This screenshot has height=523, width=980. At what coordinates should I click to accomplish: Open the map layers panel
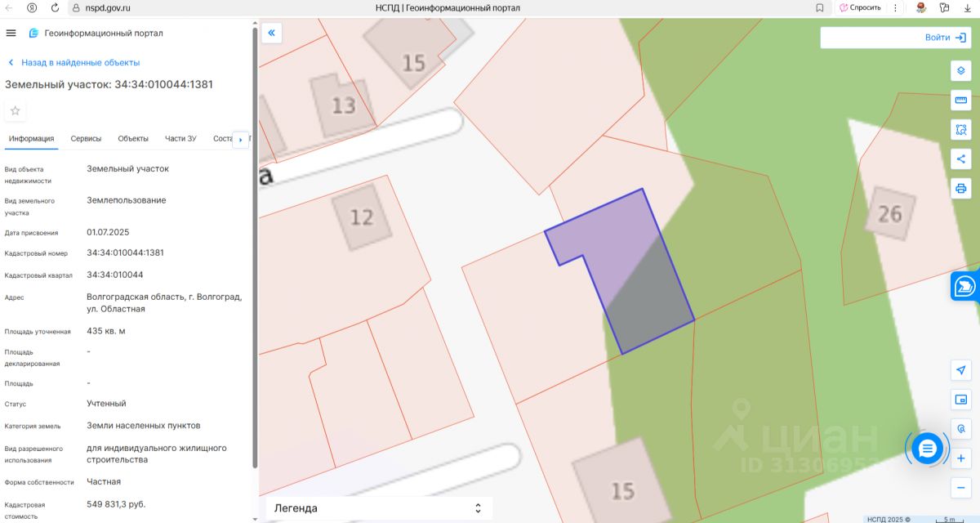(x=961, y=70)
